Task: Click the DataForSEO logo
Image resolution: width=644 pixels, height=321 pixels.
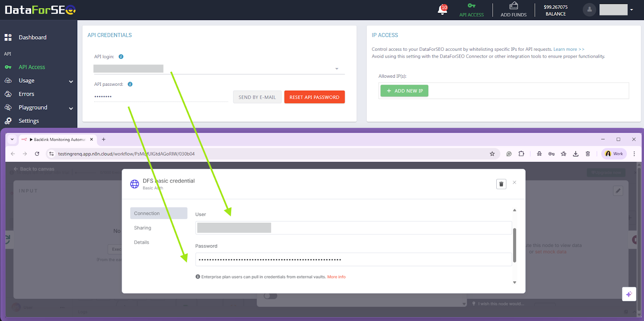Action: pos(40,10)
